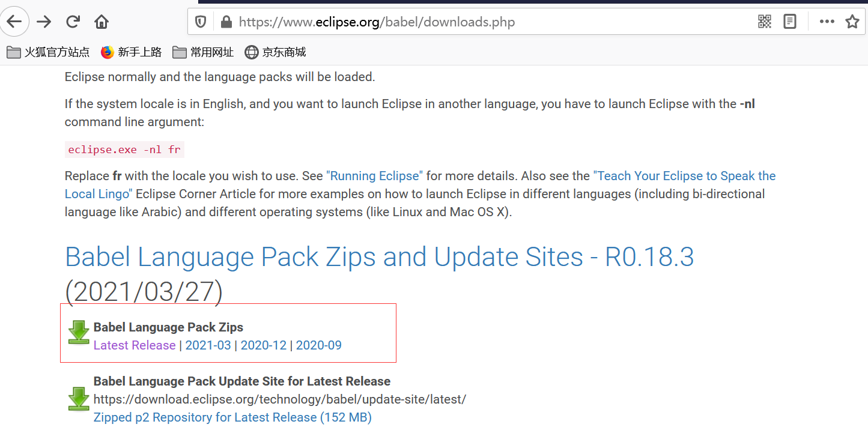This screenshot has width=868, height=445.
Task: Open the 2021-03 language pack link
Action: click(208, 345)
